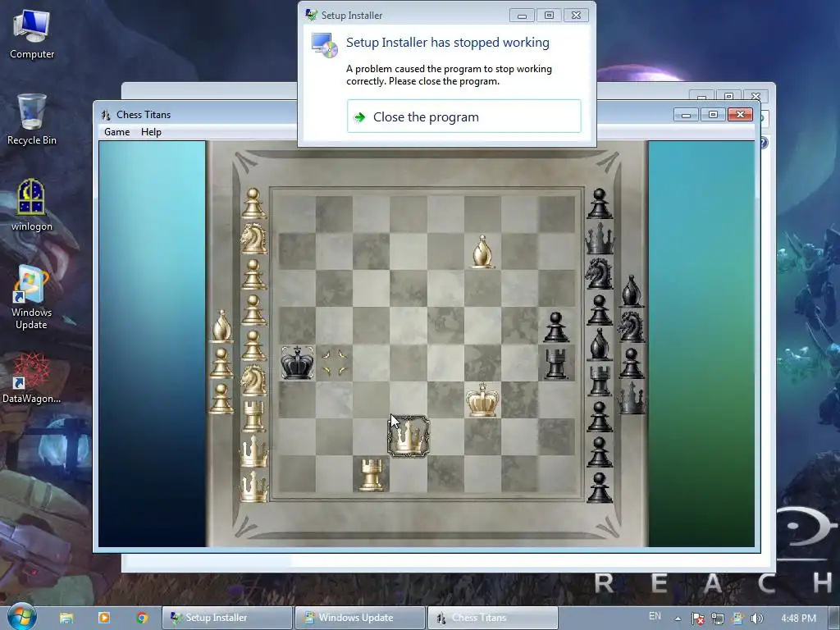Close the Chess Titans window
The width and height of the screenshot is (840, 630).
pyautogui.click(x=741, y=114)
